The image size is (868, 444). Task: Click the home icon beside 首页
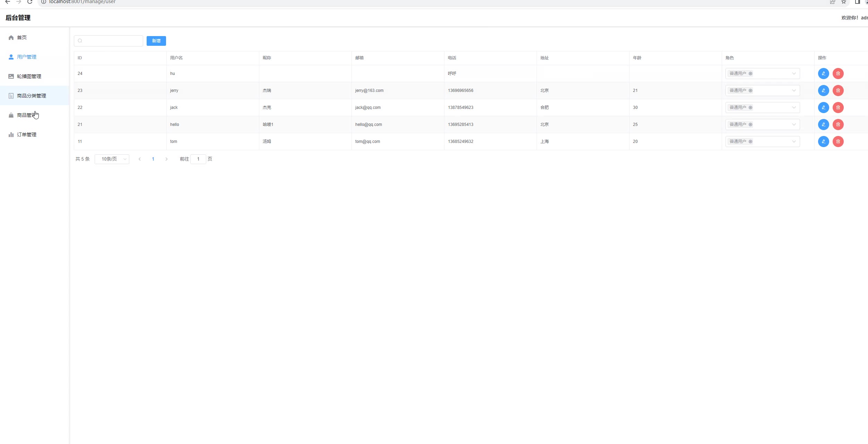(x=11, y=37)
